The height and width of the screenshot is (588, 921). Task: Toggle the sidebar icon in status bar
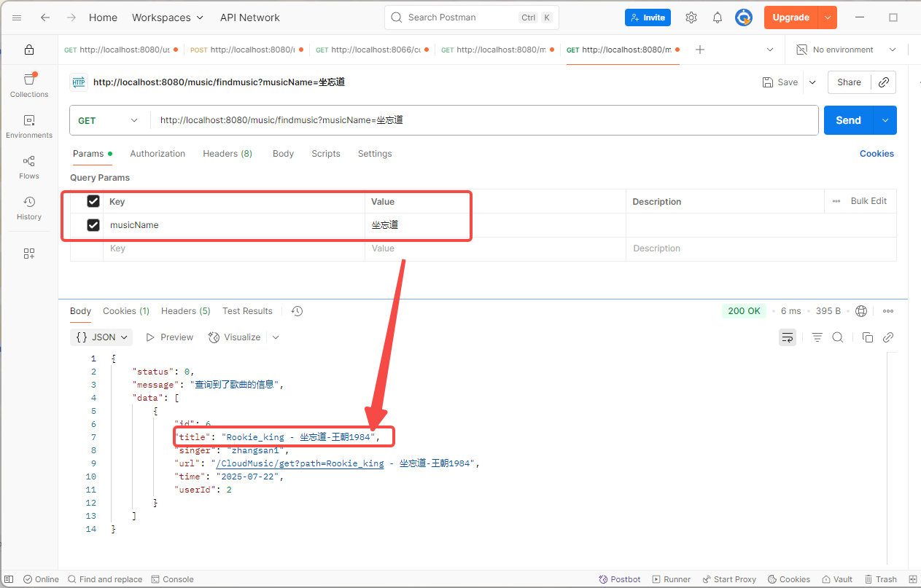7,579
